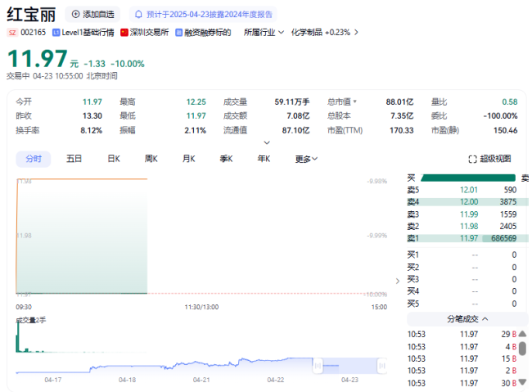This screenshot has width=532, height=392.
Task: Open the 更多 chart period dropdown
Action: (307, 159)
